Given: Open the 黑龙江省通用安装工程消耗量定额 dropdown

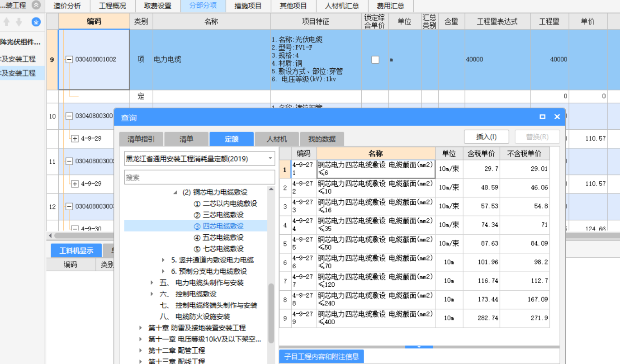Looking at the screenshot, I should tap(270, 159).
